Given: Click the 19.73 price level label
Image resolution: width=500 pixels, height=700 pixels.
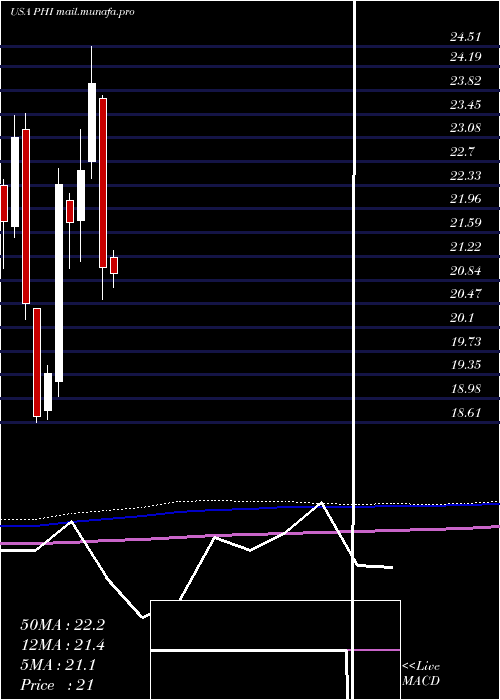Looking at the screenshot, I should [465, 342].
